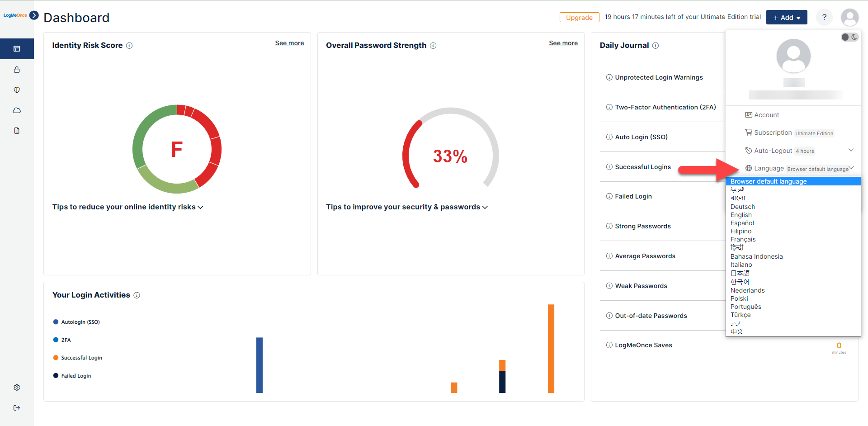Image resolution: width=868 pixels, height=426 pixels.
Task: Click the Identity Risk Score info icon
Action: pyautogui.click(x=129, y=46)
